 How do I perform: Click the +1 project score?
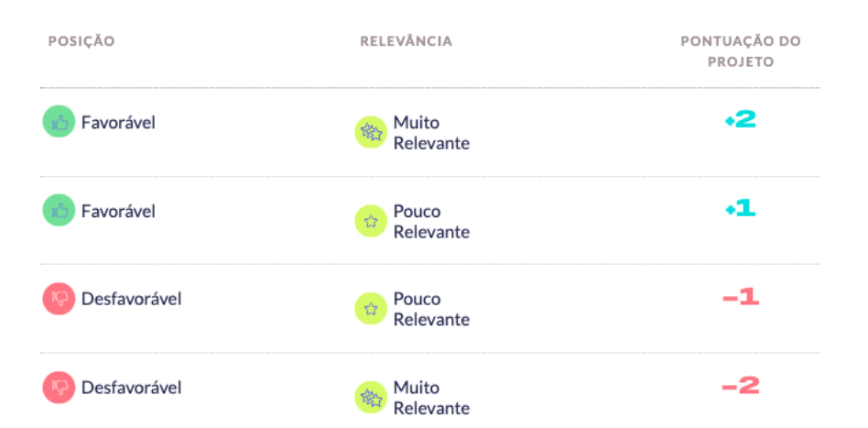(x=740, y=208)
